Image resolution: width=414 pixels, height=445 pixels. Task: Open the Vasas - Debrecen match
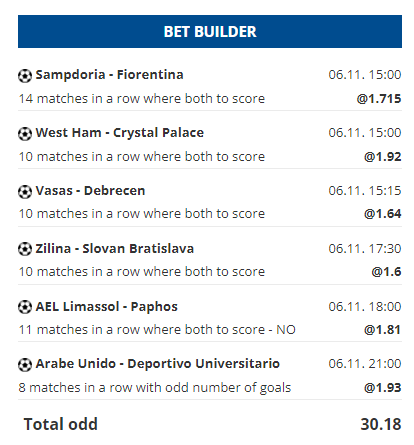[90, 191]
